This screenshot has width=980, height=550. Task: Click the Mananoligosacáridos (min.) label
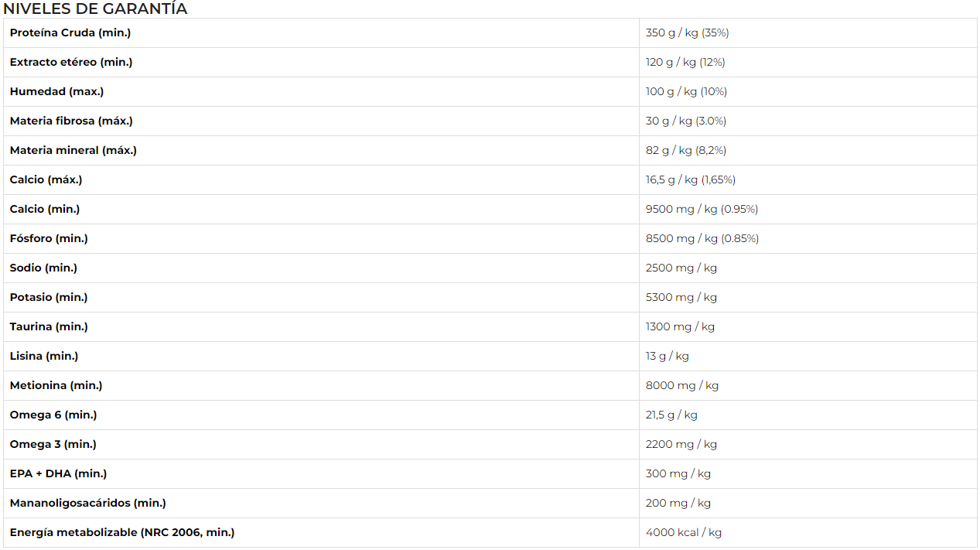tap(87, 503)
